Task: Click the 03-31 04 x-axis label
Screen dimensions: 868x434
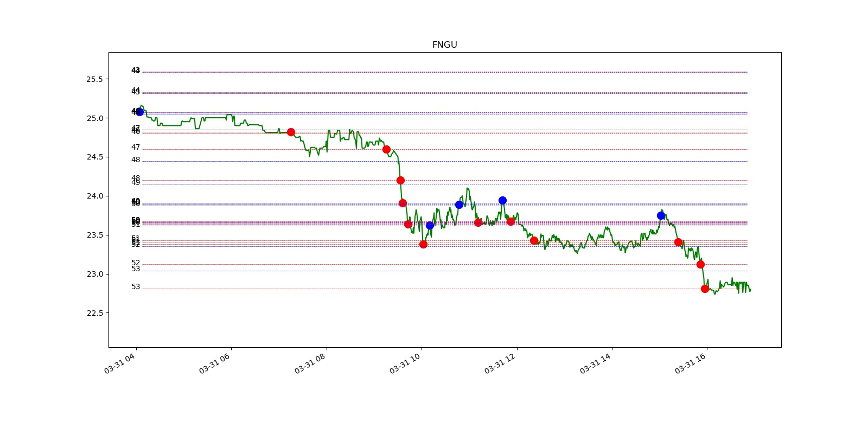Action: point(119,363)
